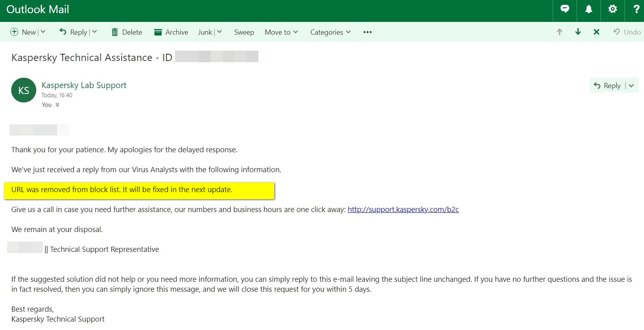Archive this email

point(171,32)
